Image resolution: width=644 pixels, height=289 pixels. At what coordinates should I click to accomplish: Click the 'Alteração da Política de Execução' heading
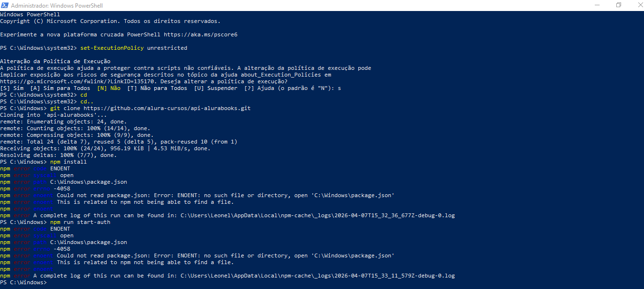[55, 61]
